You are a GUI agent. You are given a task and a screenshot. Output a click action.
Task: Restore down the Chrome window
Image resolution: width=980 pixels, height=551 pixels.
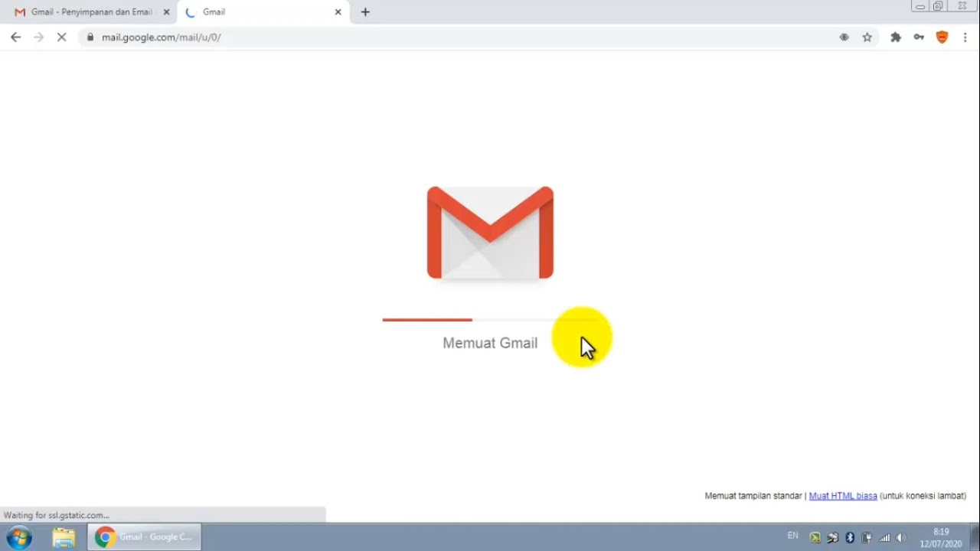click(x=938, y=6)
